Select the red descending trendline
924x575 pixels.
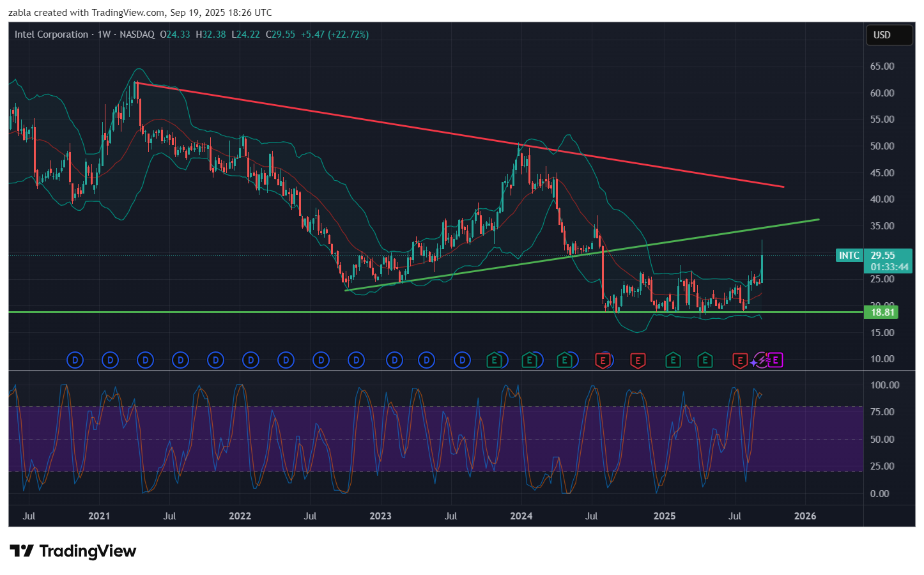coord(460,135)
